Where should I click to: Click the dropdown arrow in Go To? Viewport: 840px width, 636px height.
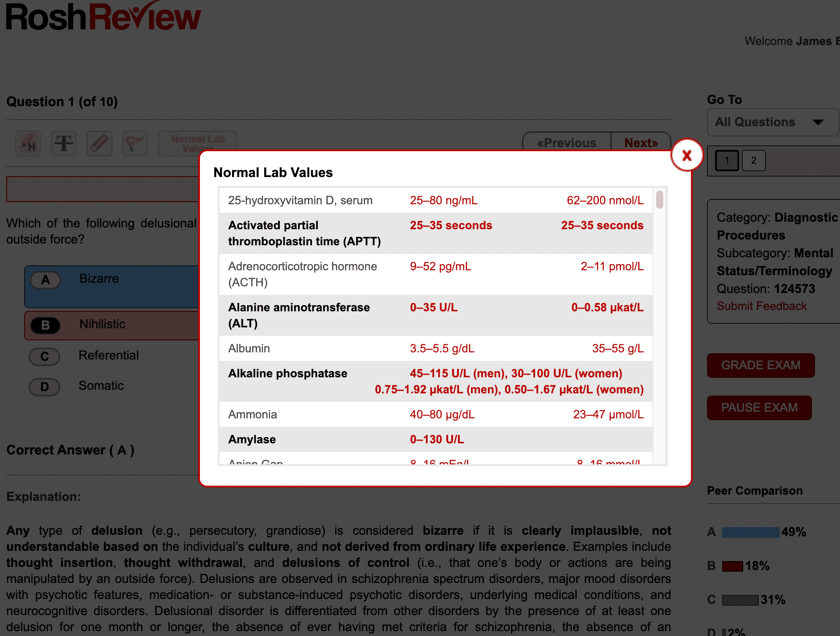818,122
